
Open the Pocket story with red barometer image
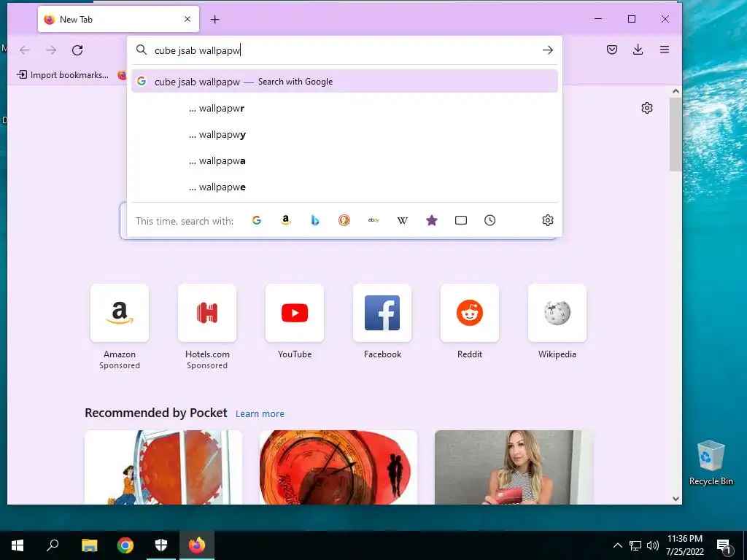pyautogui.click(x=338, y=467)
